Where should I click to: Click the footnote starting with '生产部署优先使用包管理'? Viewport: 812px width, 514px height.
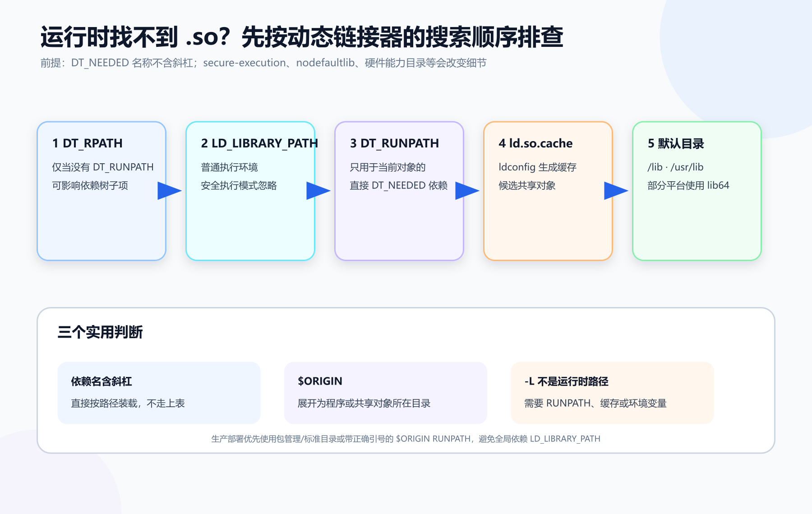406,439
